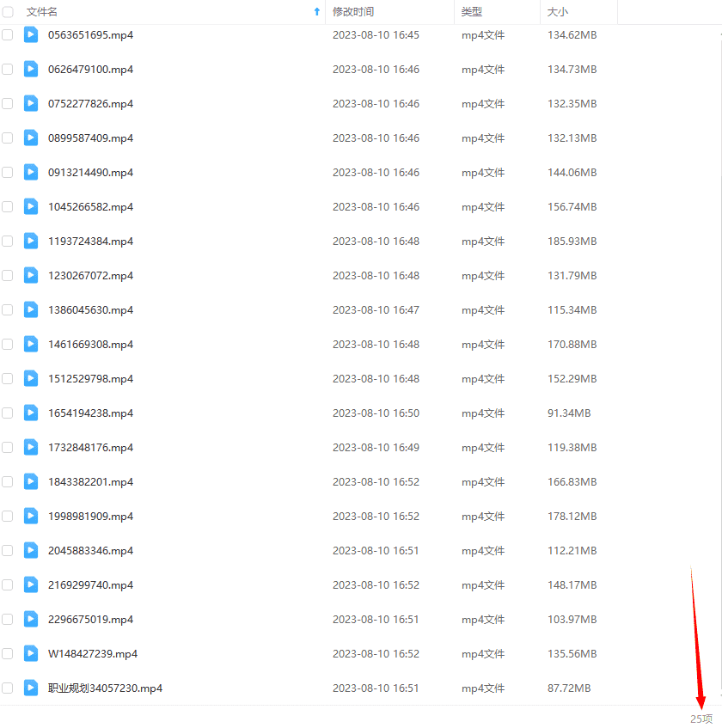Sort files by the 大小 column header
Screen dimensions: 722x728
pos(558,12)
